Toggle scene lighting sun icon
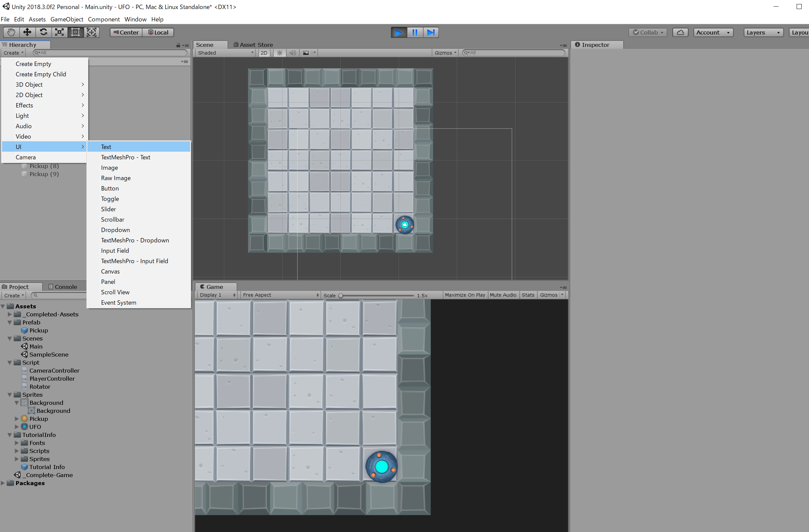Viewport: 809px width, 532px height. (279, 53)
